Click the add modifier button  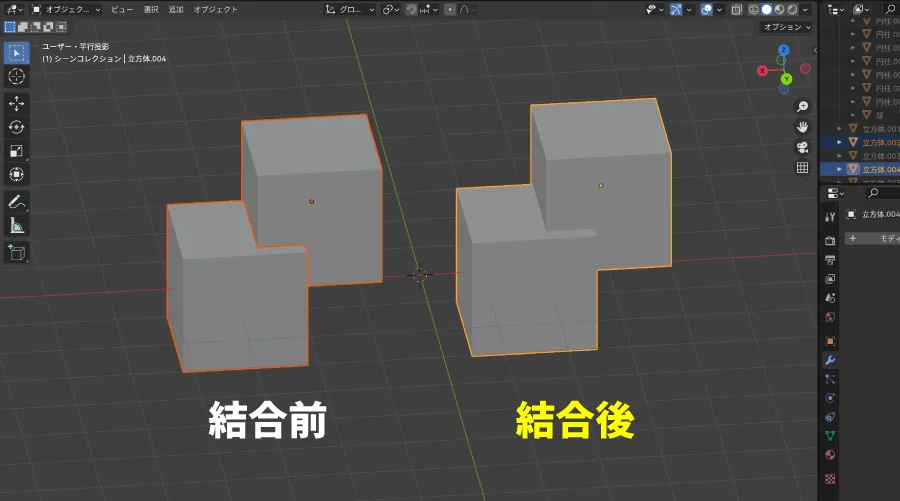point(870,238)
